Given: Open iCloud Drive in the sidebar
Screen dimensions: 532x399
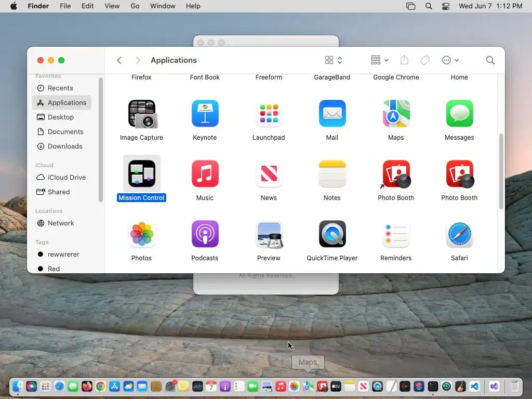Looking at the screenshot, I should coord(62,178).
